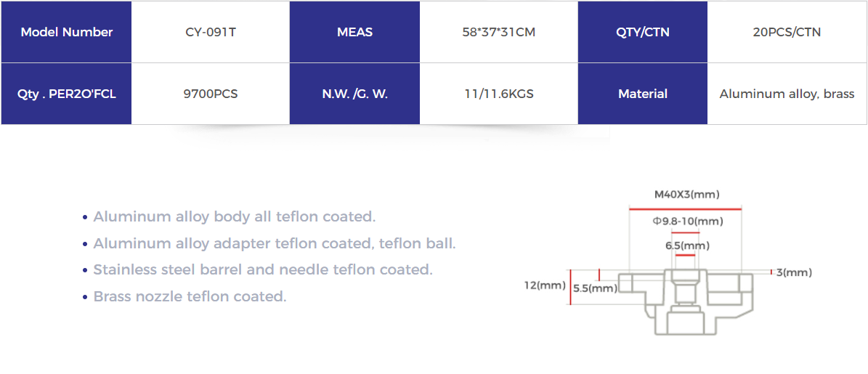Image resolution: width=868 pixels, height=374 pixels.
Task: Click the aluminum alloy adapter bullet line
Action: [269, 243]
